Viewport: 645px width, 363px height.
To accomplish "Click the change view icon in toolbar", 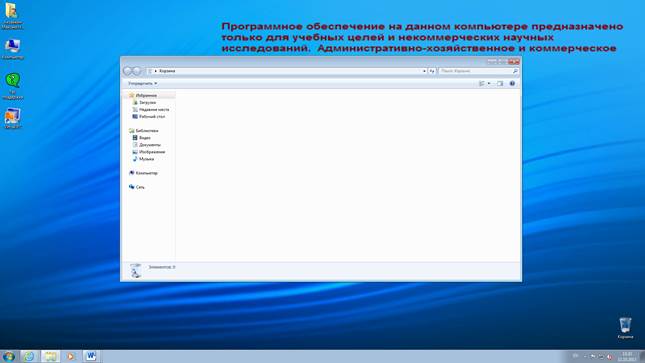I will tap(482, 84).
